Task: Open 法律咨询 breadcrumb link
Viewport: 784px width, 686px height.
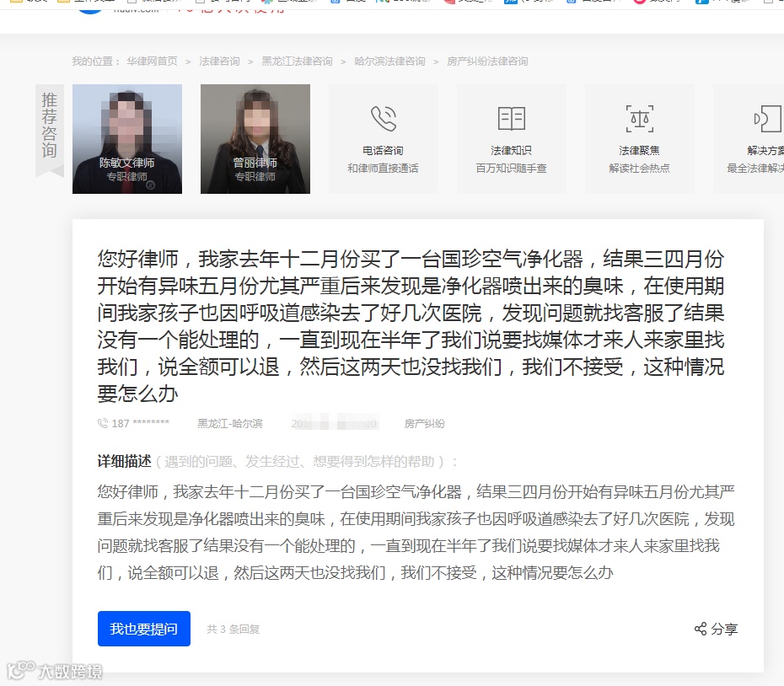Action: click(219, 61)
